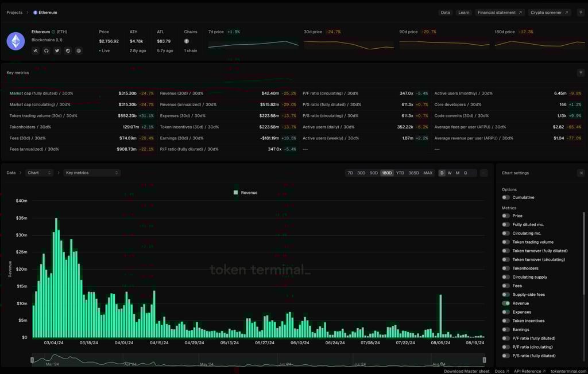Enable the Supply-side fees metric
588x374 pixels.
pyautogui.click(x=506, y=294)
